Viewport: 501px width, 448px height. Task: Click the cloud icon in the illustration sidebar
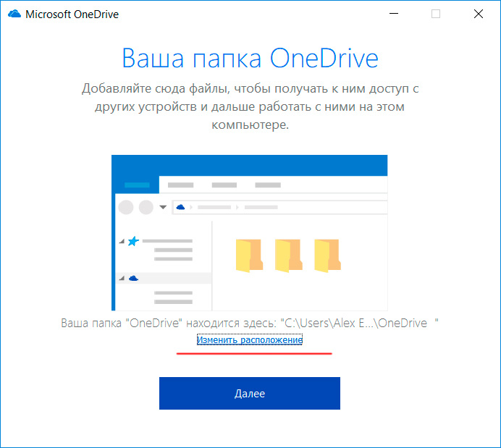pyautogui.click(x=133, y=278)
